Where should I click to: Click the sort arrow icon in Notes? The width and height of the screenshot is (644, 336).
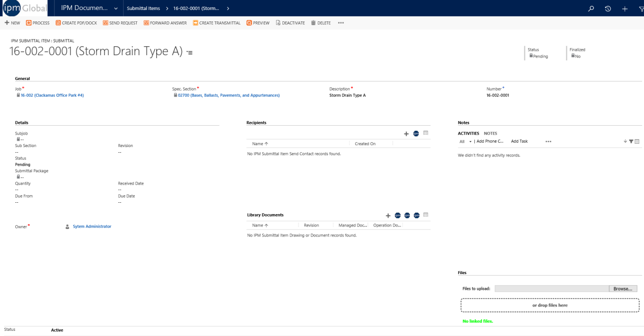pos(625,141)
